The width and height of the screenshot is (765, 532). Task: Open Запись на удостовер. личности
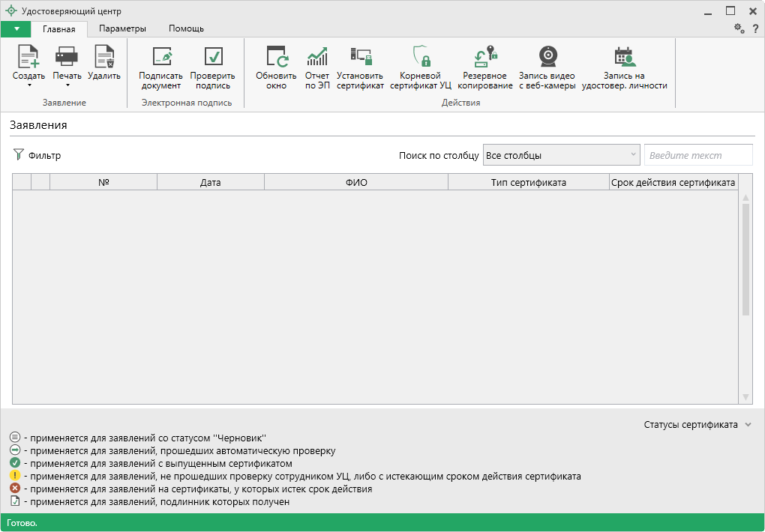coord(624,58)
